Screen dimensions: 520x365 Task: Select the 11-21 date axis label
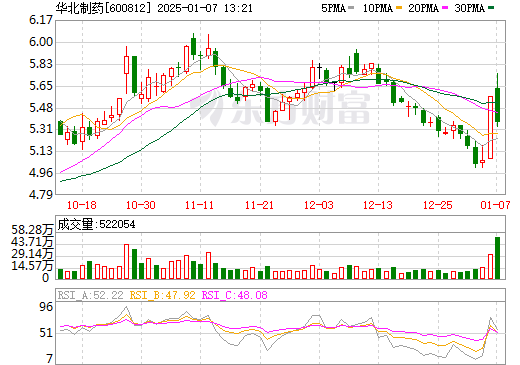259,205
